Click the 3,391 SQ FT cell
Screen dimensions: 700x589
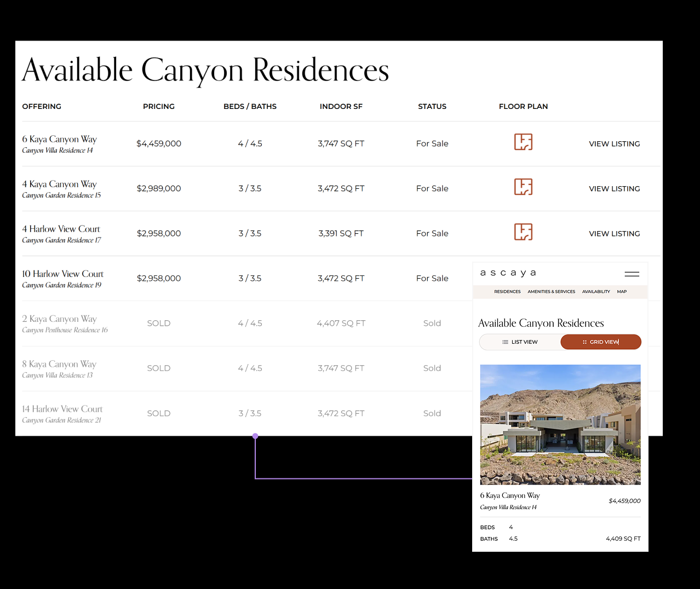click(x=341, y=234)
